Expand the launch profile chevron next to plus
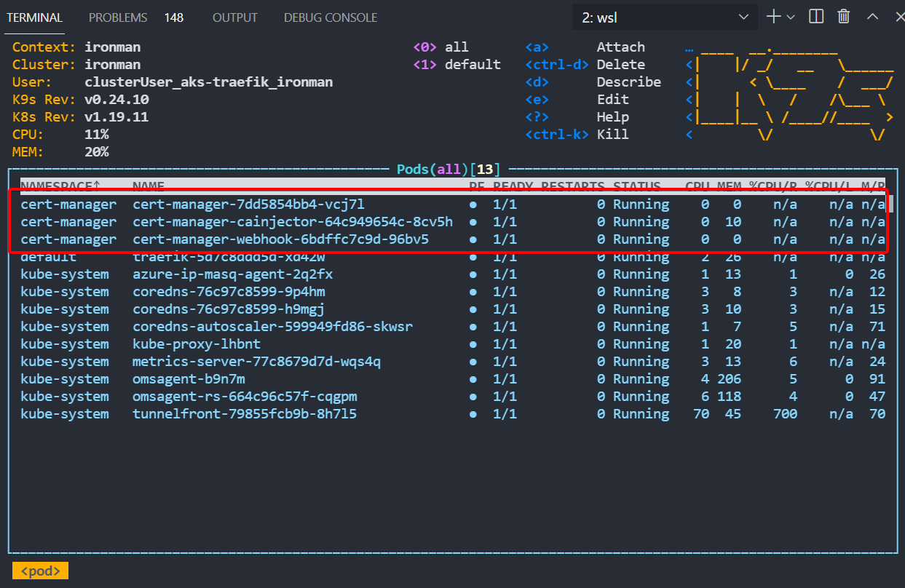Viewport: 905px width, 588px height. (791, 17)
